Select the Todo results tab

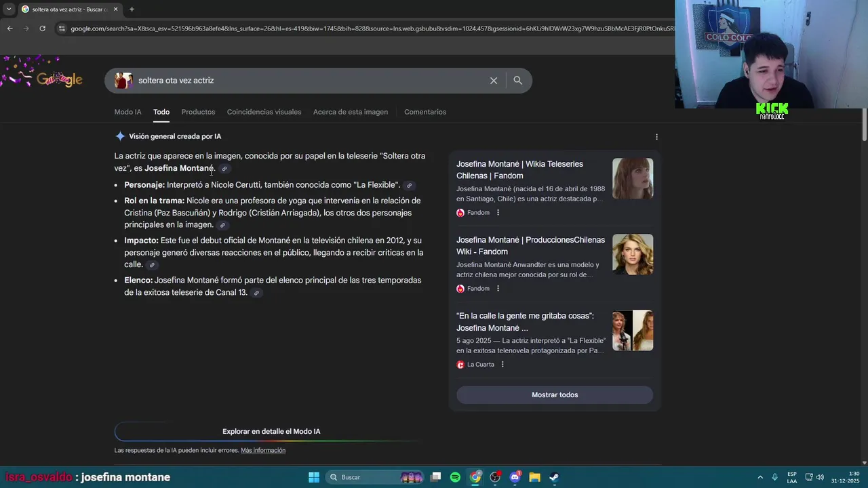(161, 112)
